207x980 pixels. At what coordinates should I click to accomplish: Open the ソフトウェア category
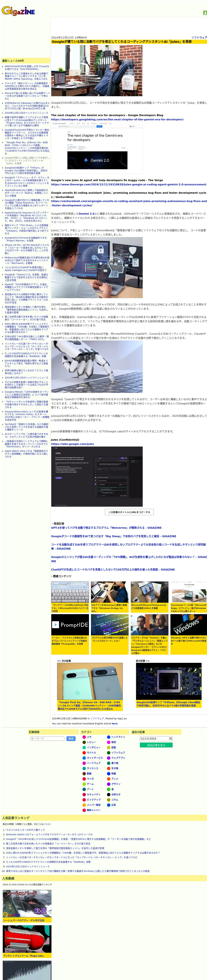(118, 752)
